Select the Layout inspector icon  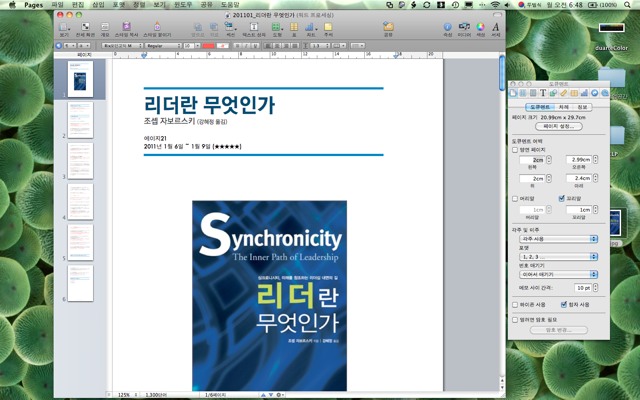point(523,93)
